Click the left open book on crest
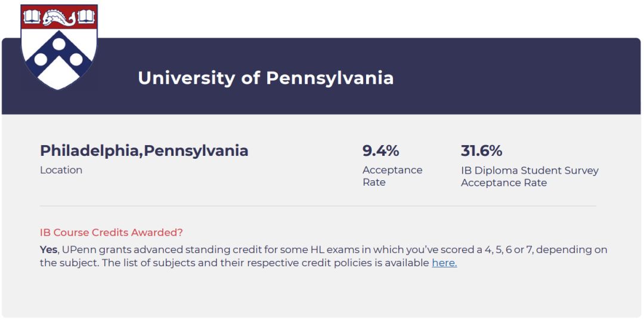The image size is (644, 320). (x=32, y=16)
